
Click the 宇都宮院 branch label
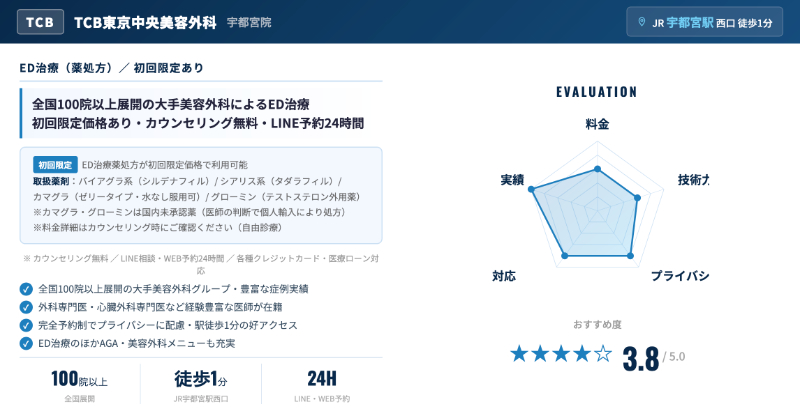click(249, 22)
